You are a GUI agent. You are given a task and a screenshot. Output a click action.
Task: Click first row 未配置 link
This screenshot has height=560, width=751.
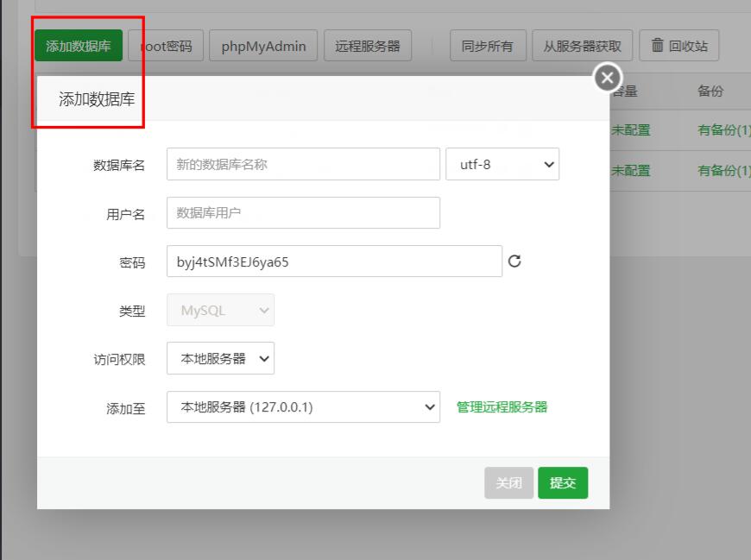631,129
